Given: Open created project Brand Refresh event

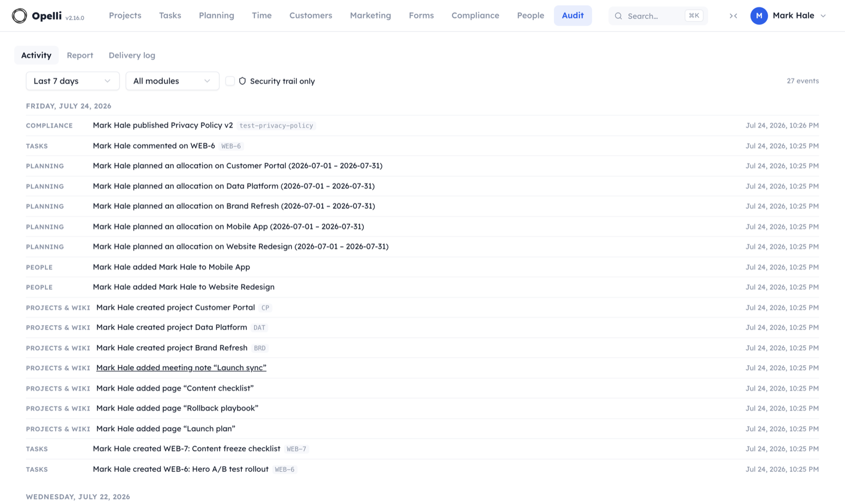Looking at the screenshot, I should tap(172, 348).
